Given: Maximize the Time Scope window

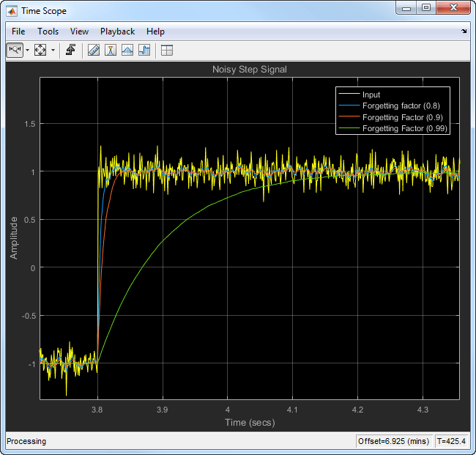Looking at the screenshot, I should pyautogui.click(x=426, y=8).
